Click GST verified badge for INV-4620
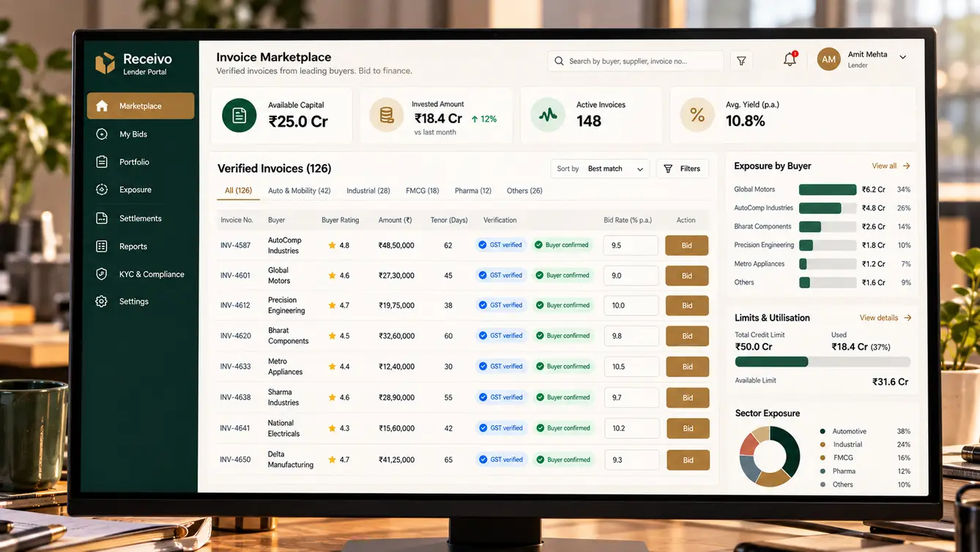Image resolution: width=980 pixels, height=552 pixels. pyautogui.click(x=500, y=336)
